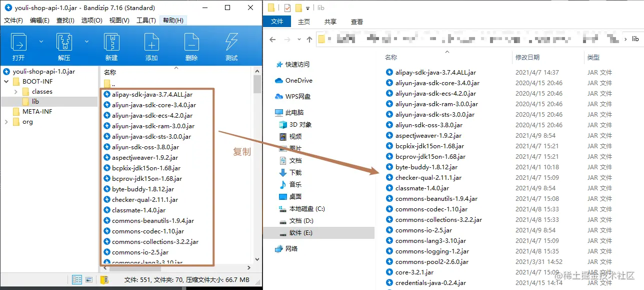Click the Test (测试) lightning icon
644x290 pixels.
231,42
